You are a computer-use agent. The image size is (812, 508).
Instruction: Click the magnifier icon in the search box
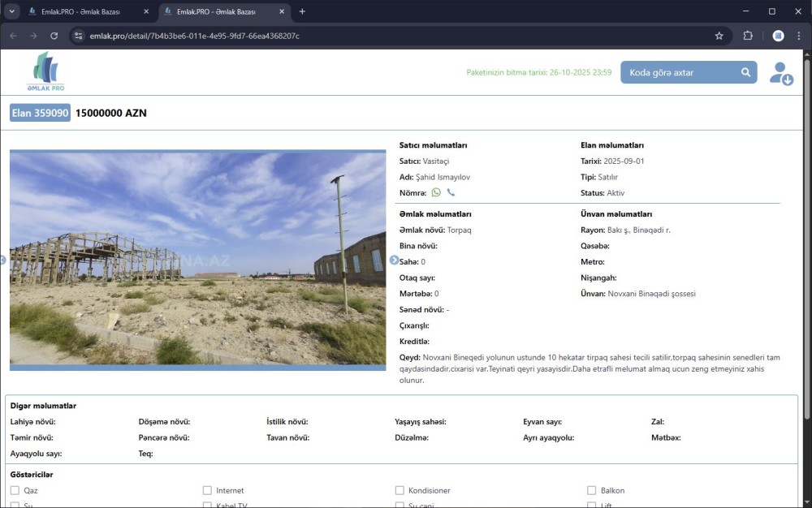click(745, 73)
